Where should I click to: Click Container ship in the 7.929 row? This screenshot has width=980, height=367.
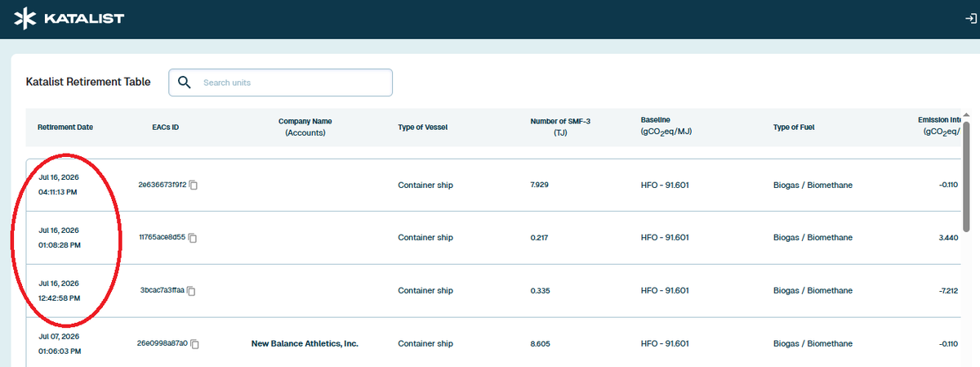click(x=425, y=186)
